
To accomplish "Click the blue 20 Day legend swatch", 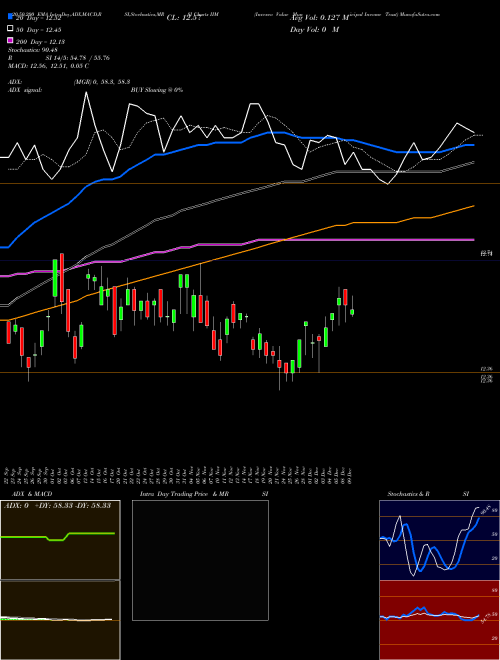I will 11,17.
